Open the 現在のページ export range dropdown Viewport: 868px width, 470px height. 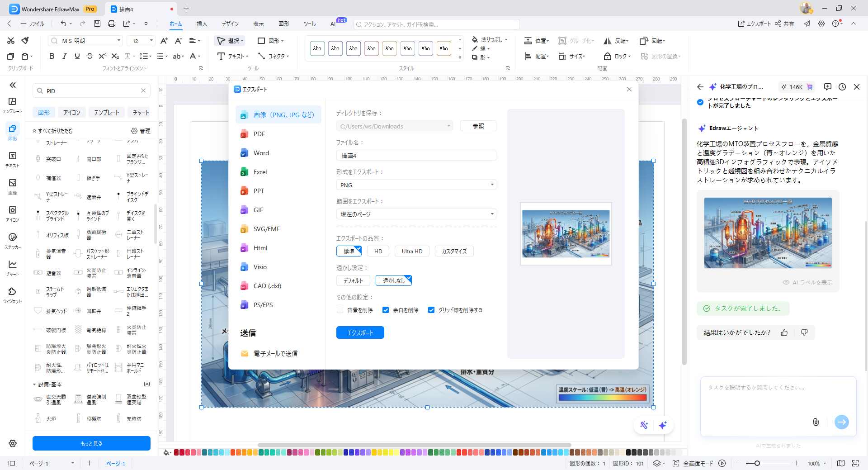[x=492, y=214]
